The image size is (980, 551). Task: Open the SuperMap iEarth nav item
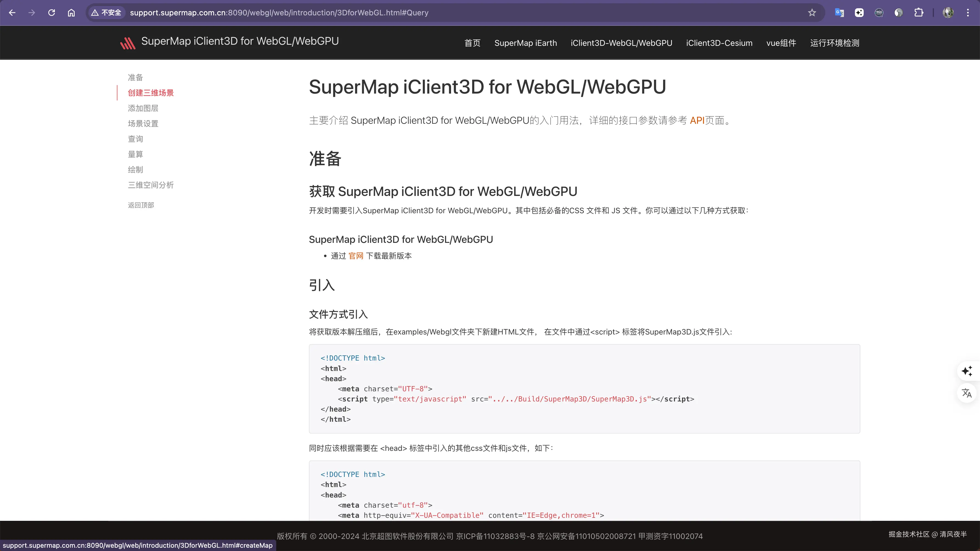(525, 43)
